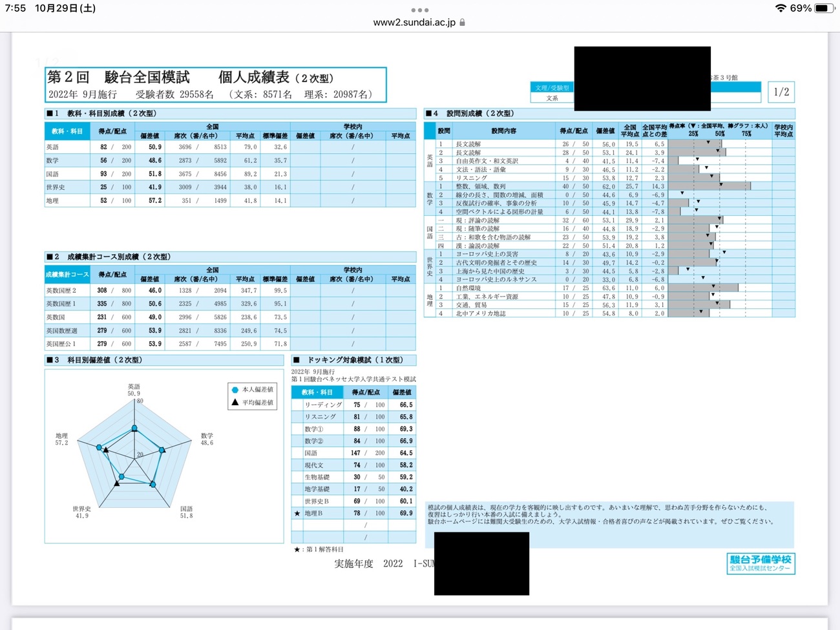Tap the battery icon in status bar
This screenshot has width=840, height=630.
click(x=824, y=8)
